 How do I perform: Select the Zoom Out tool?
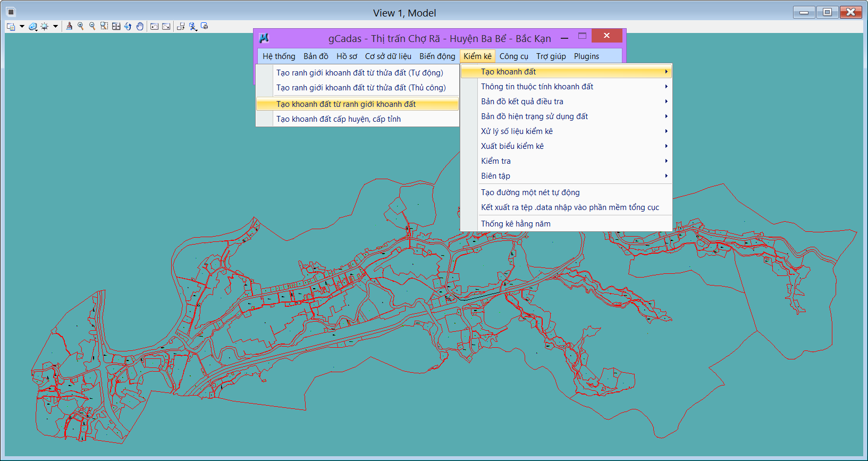pyautogui.click(x=92, y=26)
